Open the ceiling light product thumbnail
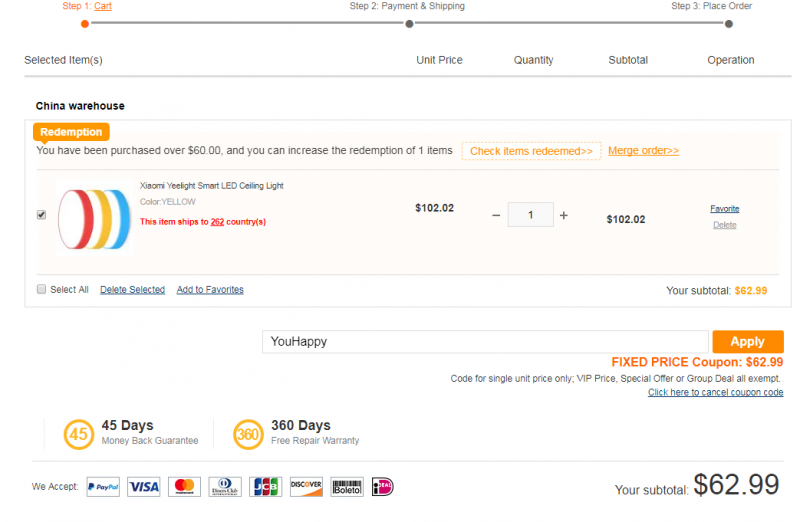The height and width of the screenshot is (522, 800). coord(94,219)
